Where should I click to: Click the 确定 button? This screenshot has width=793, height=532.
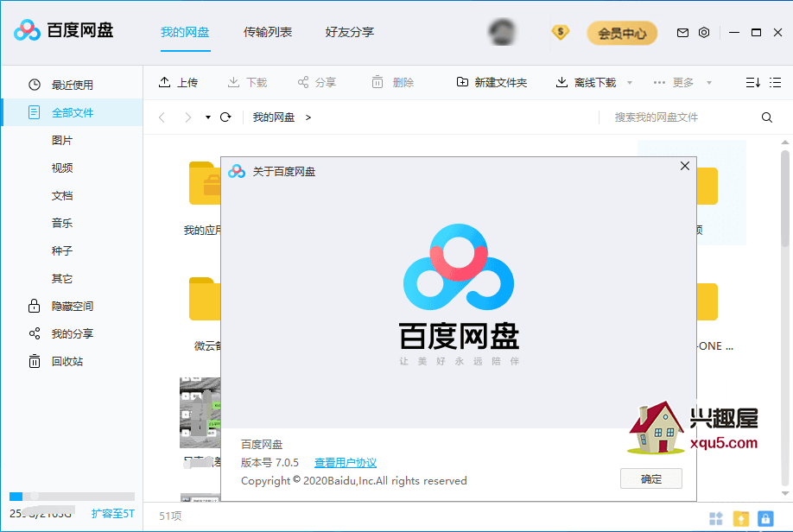(651, 479)
